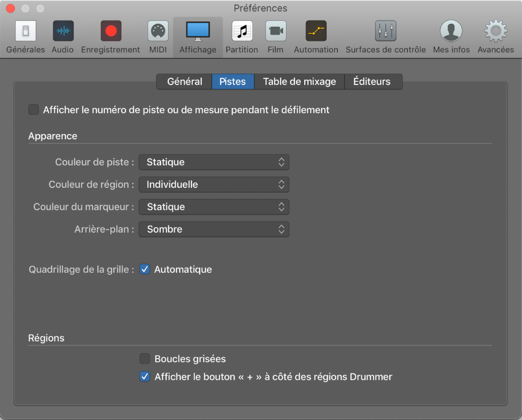Enable the Boucles grisées checkbox
The image size is (522, 420).
click(145, 359)
